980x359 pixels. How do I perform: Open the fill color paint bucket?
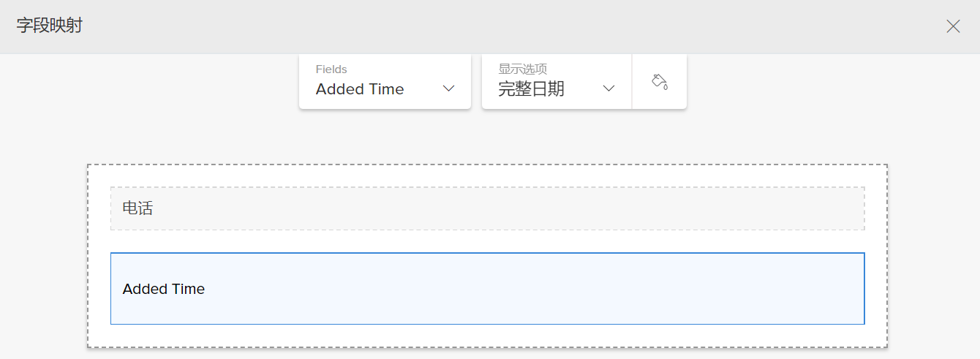(659, 81)
